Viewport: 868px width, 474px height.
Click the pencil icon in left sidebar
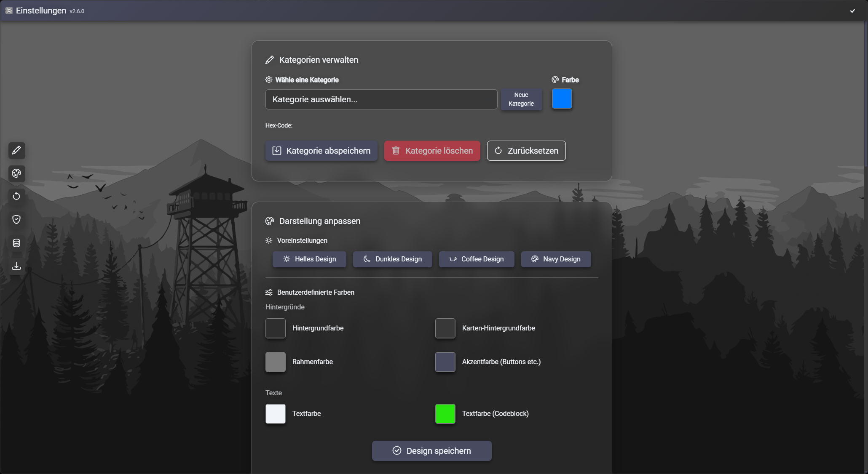[x=16, y=150]
